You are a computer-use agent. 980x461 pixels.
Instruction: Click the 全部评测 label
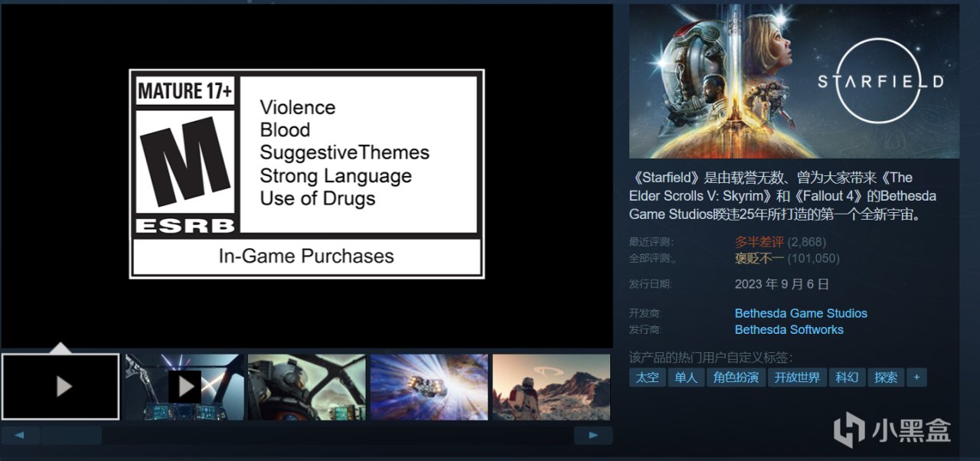(x=651, y=259)
